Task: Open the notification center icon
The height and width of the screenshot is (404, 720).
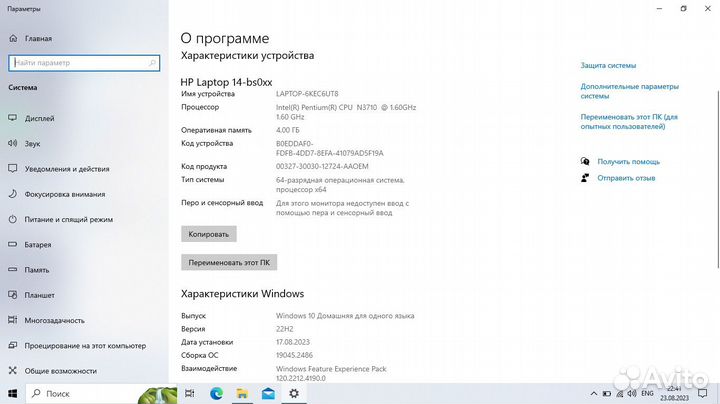Action: click(x=703, y=393)
